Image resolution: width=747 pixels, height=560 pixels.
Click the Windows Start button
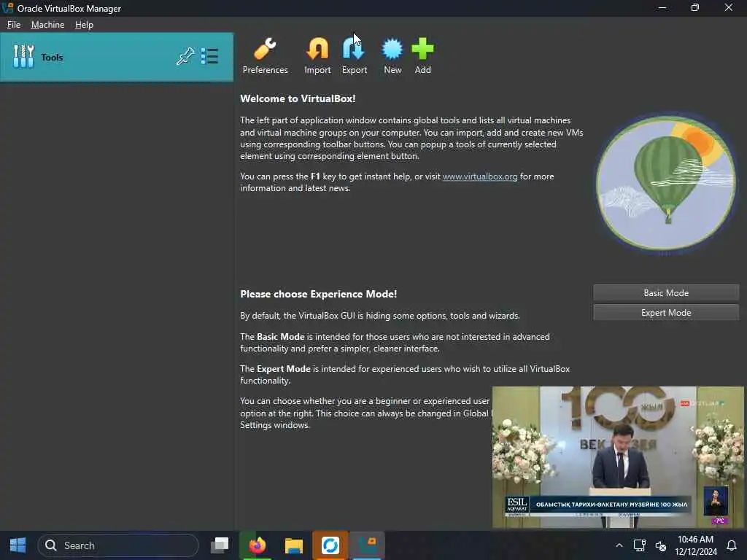pos(18,545)
